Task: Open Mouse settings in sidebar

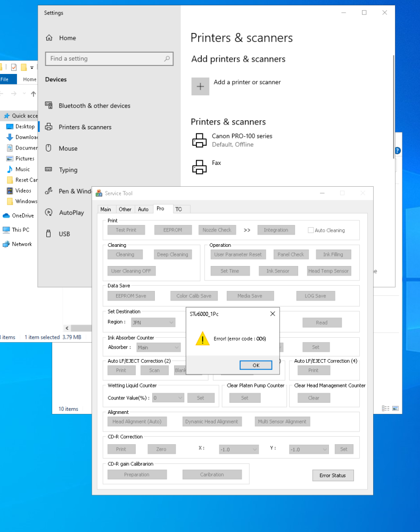Action: pos(68,148)
